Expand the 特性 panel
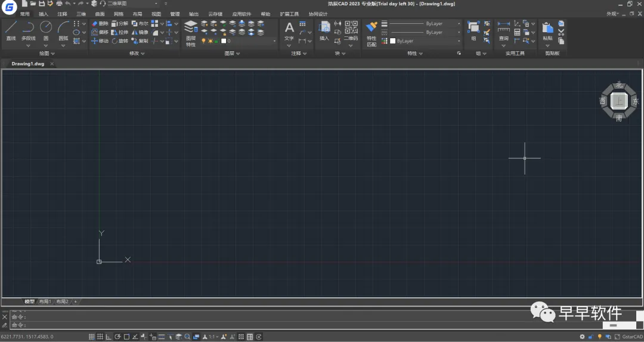Screen dimensions: 644x342 (415, 54)
